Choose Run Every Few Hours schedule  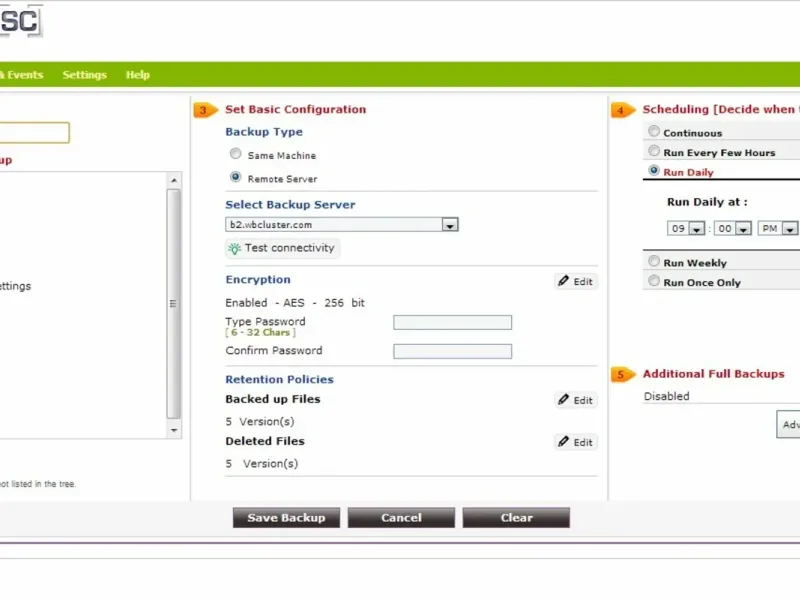(x=654, y=151)
